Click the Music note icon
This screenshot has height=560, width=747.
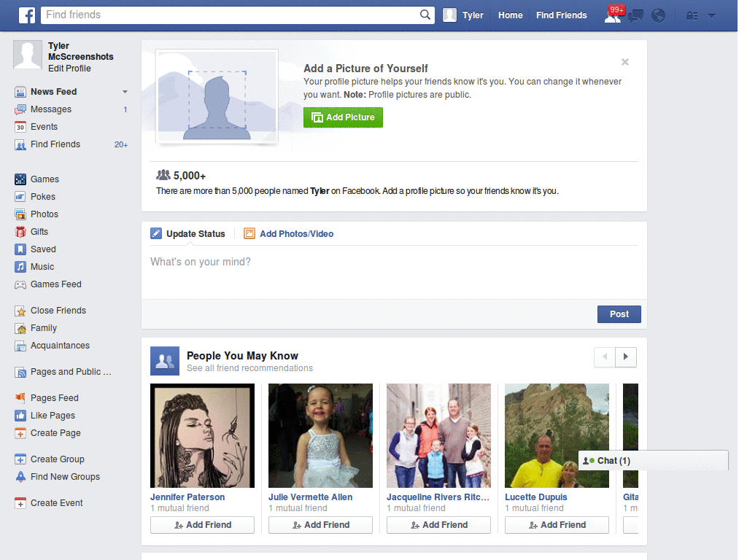[x=20, y=267]
